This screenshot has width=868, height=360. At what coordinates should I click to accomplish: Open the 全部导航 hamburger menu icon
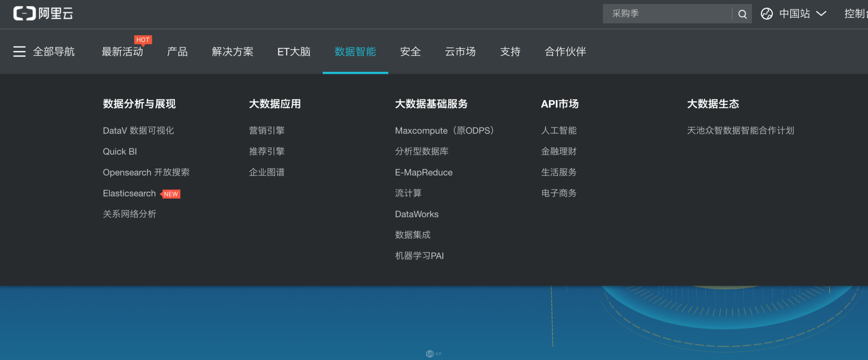(x=19, y=52)
